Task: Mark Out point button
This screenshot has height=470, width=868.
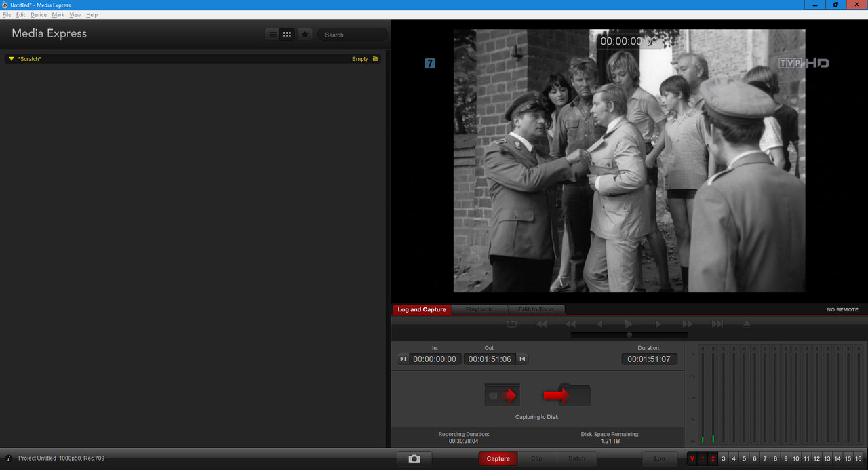Action: tap(522, 359)
